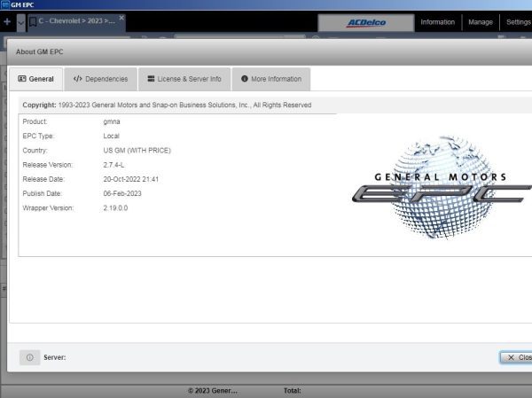This screenshot has height=398, width=532.
Task: Select the Release Date value 20-Oct-2022 21:41
Action: (130, 179)
